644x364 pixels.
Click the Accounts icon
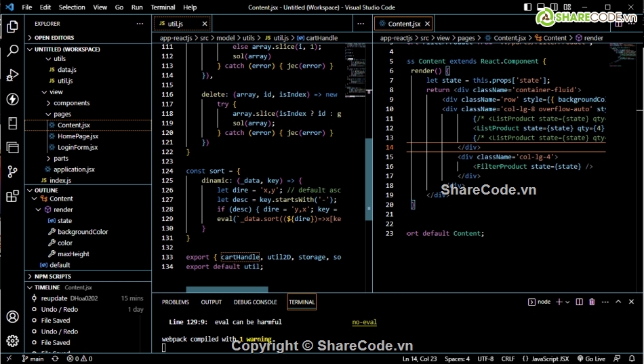[x=12, y=317]
